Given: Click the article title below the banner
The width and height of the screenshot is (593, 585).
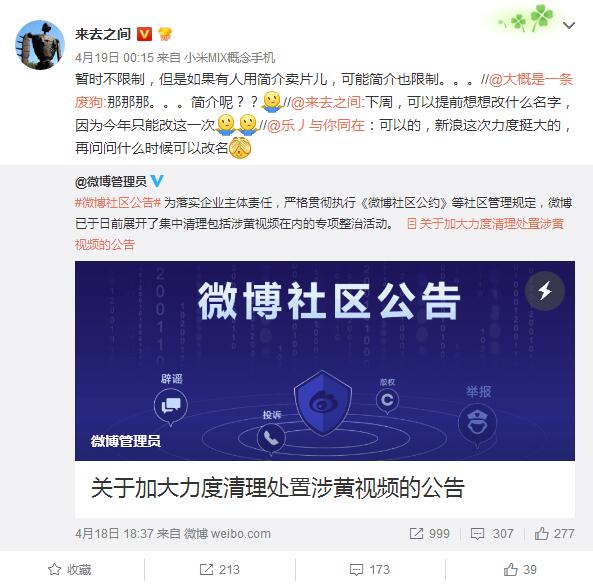Looking at the screenshot, I should pyautogui.click(x=278, y=488).
